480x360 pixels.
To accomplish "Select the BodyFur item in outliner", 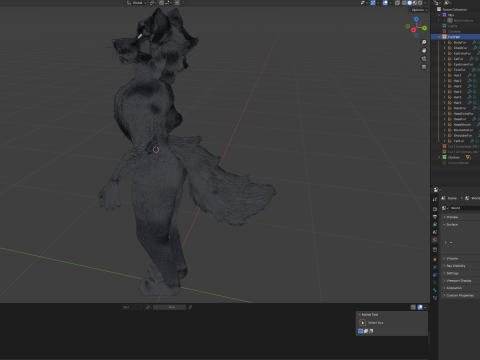I will (460, 42).
